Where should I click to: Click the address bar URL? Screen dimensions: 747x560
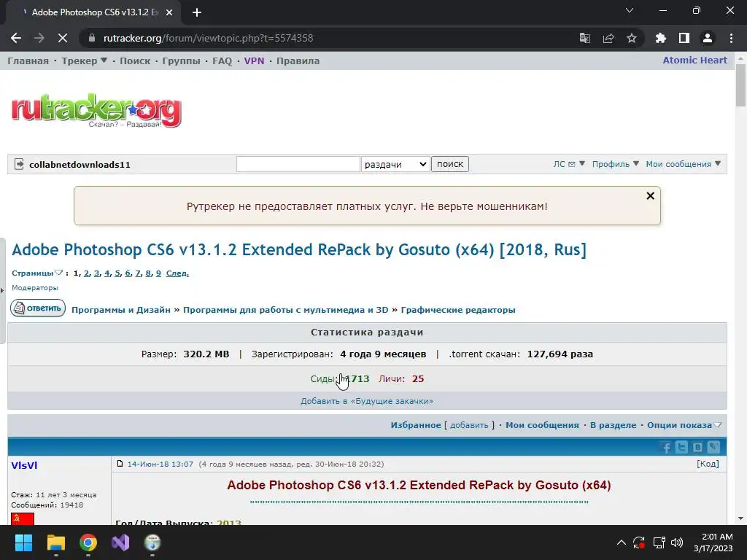[x=208, y=38]
